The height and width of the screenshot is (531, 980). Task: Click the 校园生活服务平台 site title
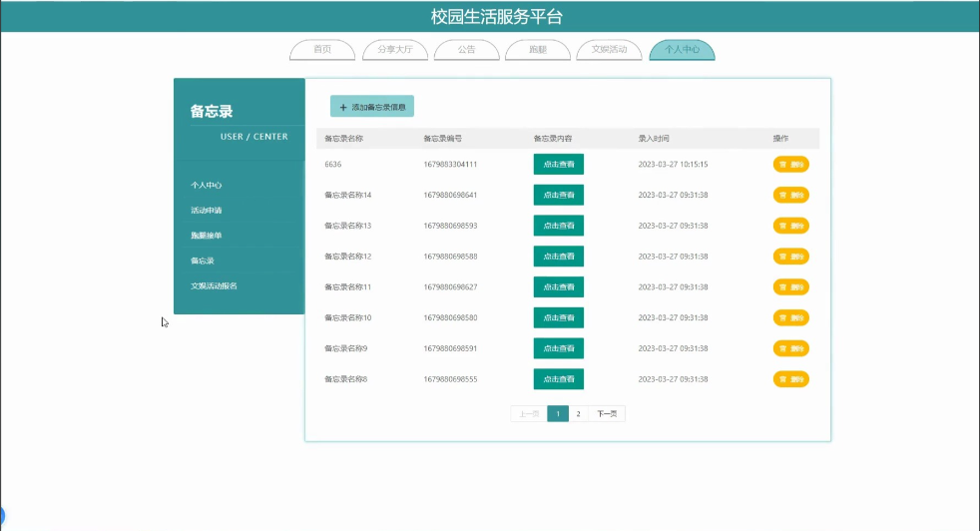[497, 16]
